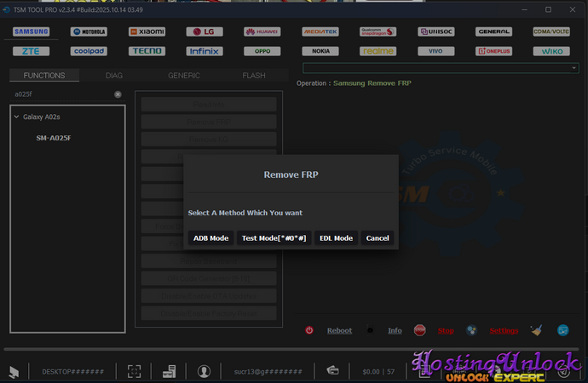
Task: Open the Huawei brand section
Action: [262, 31]
